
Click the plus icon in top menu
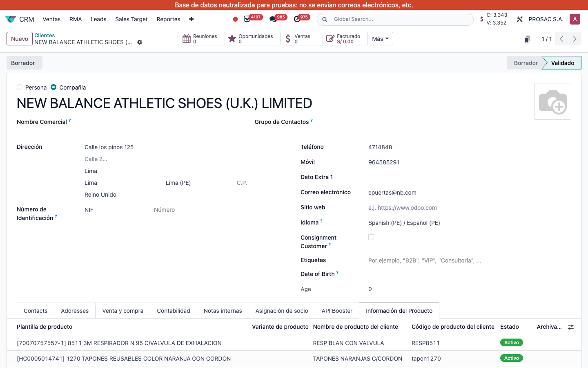[191, 19]
